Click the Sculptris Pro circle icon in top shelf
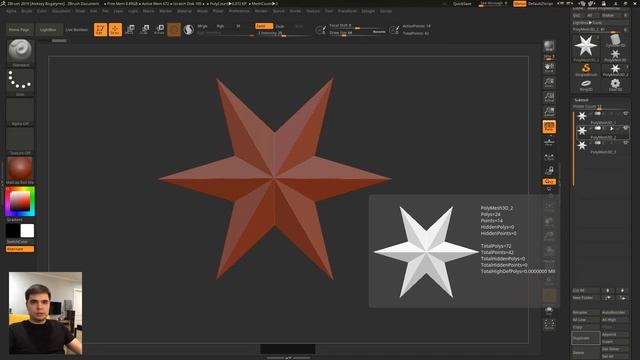This screenshot has height=360, width=640. tap(189, 29)
